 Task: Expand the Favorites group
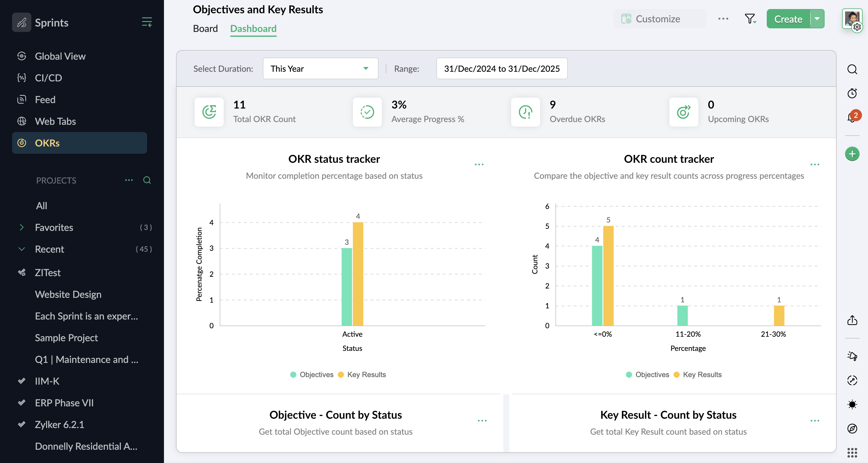[22, 228]
